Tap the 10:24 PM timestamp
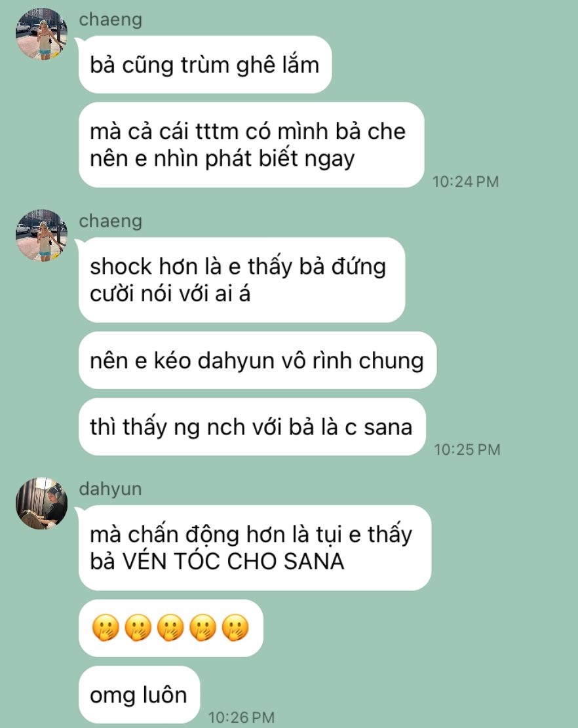 click(x=466, y=182)
